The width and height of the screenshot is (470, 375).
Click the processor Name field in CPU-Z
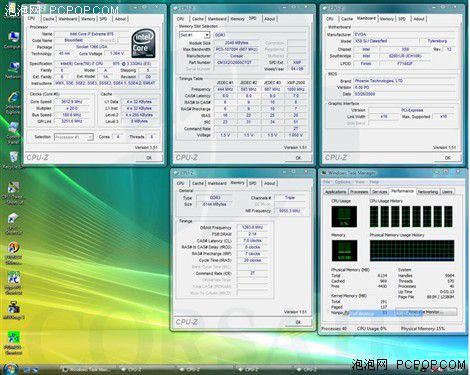point(92,34)
